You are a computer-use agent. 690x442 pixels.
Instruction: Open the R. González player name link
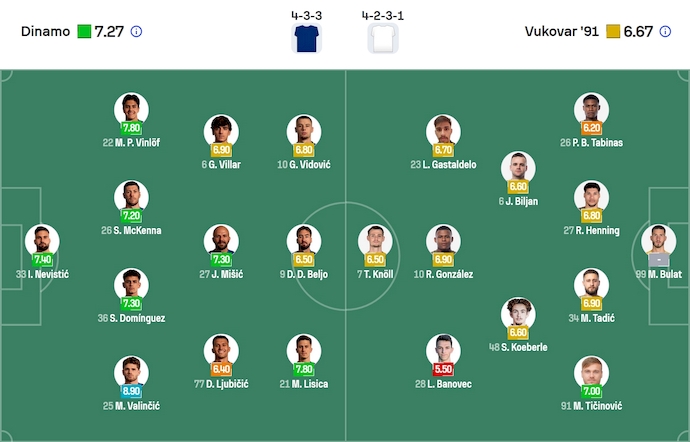441,274
